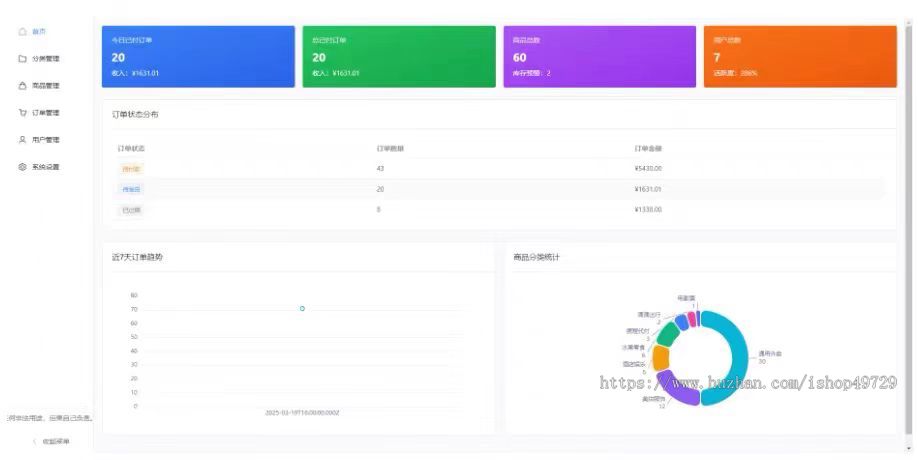Click the amount ¥5430.00
Image resolution: width=918 pixels, height=460 pixels.
click(x=648, y=169)
